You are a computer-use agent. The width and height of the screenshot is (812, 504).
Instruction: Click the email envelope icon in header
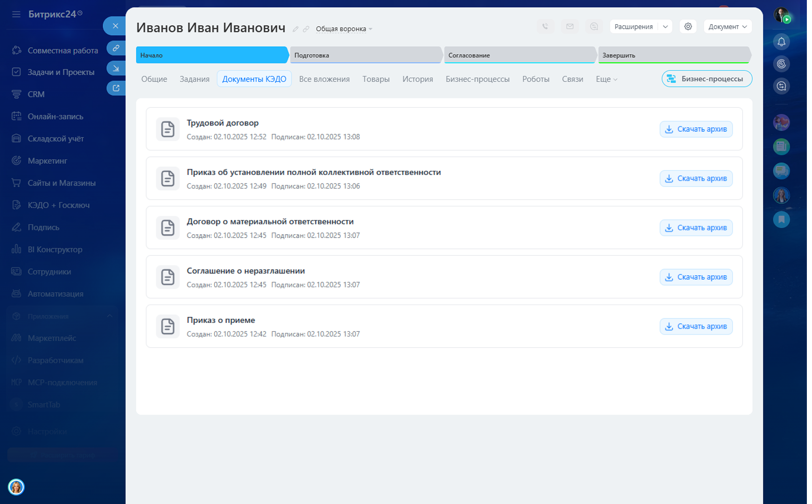570,27
